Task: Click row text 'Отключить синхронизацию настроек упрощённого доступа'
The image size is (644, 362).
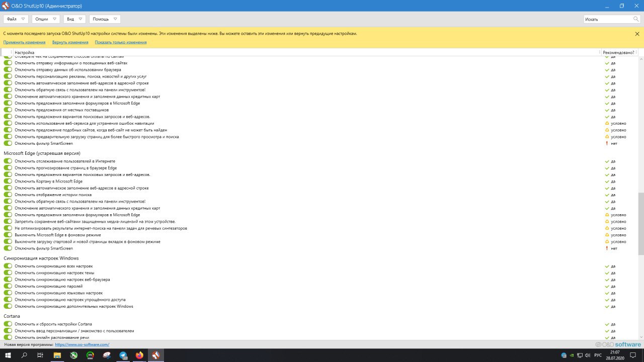Action: click(x=70, y=300)
